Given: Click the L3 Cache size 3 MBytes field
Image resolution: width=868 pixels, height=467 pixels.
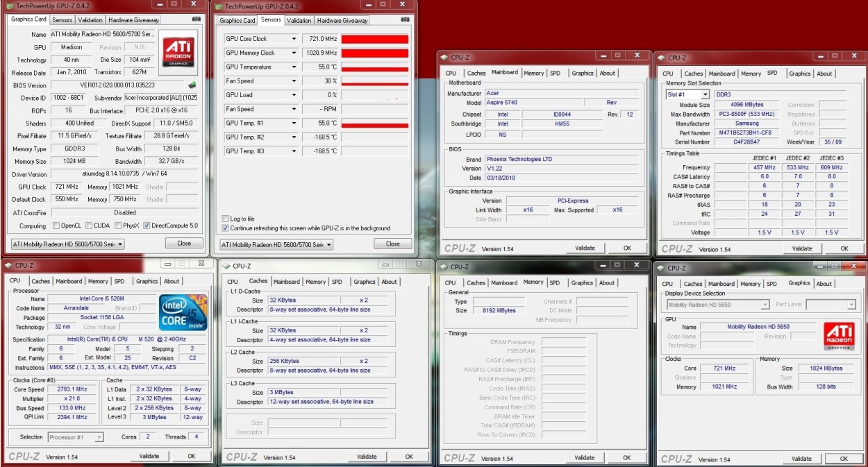Looking at the screenshot, I should click(303, 392).
